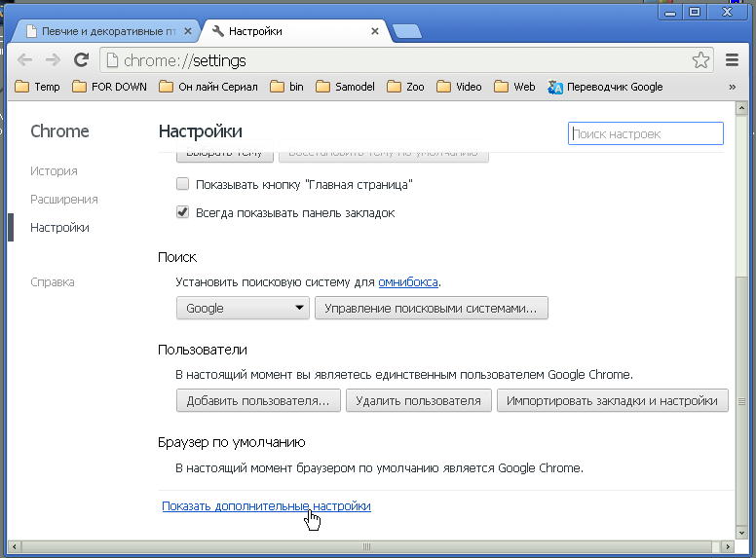Click the horizontal scrollbar at the bottom
Image resolution: width=756 pixels, height=558 pixels.
click(370, 545)
